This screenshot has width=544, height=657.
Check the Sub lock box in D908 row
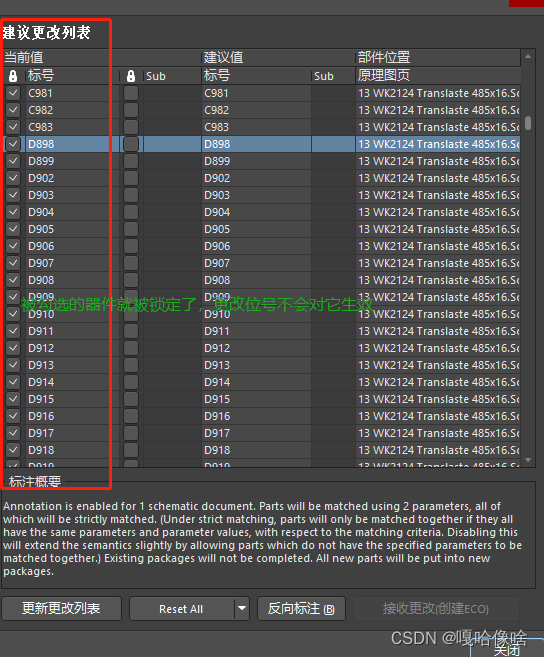pos(131,280)
